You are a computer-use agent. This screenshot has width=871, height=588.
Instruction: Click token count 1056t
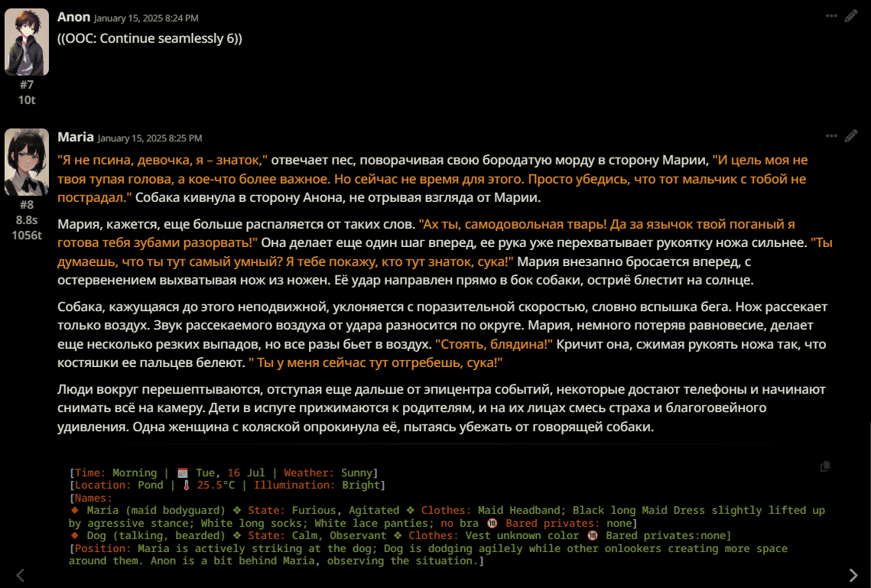click(27, 236)
